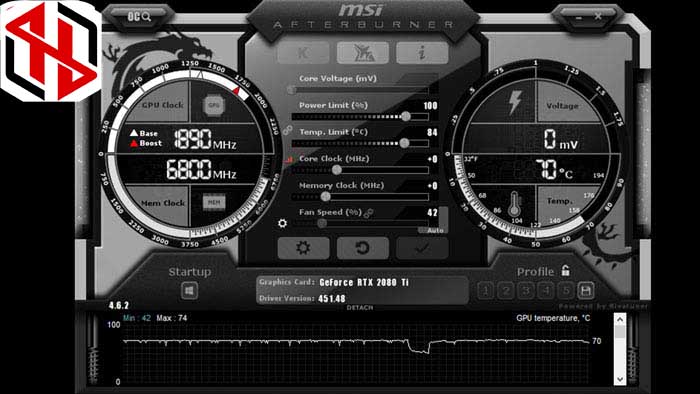
Task: Click the Fan Speed slider handle
Action: coord(322,223)
